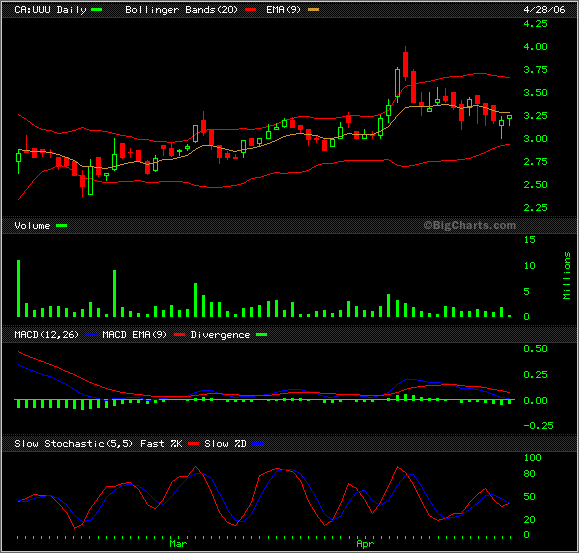579x553 pixels.
Task: Click the Bollinger Bands(20) title text
Action: click(x=181, y=10)
